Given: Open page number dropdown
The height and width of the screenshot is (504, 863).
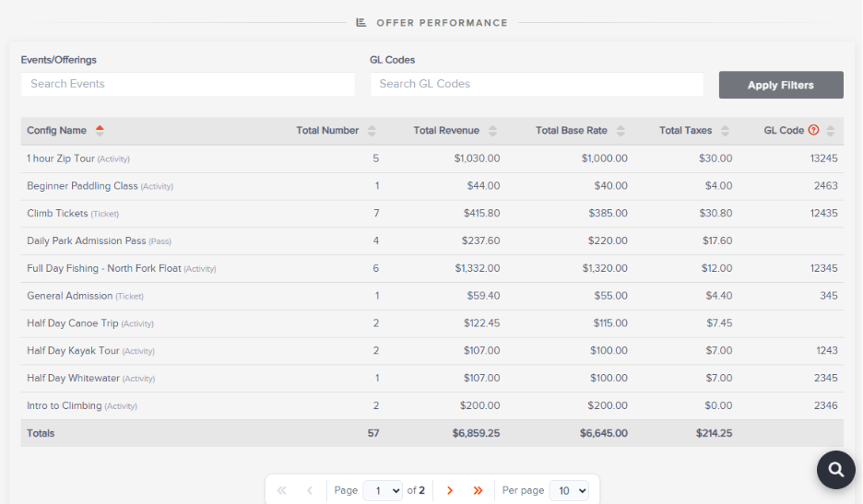Looking at the screenshot, I should (383, 490).
